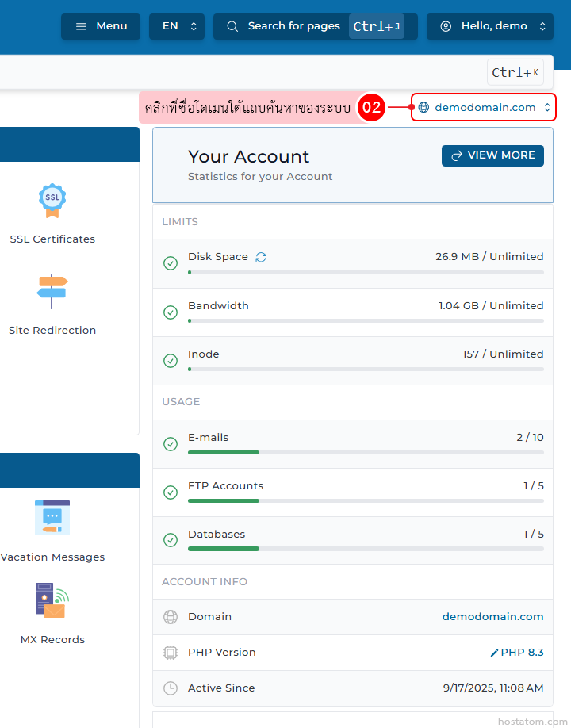
Task: Click the pencil icon beside PHP 8.3
Action: pos(494,653)
